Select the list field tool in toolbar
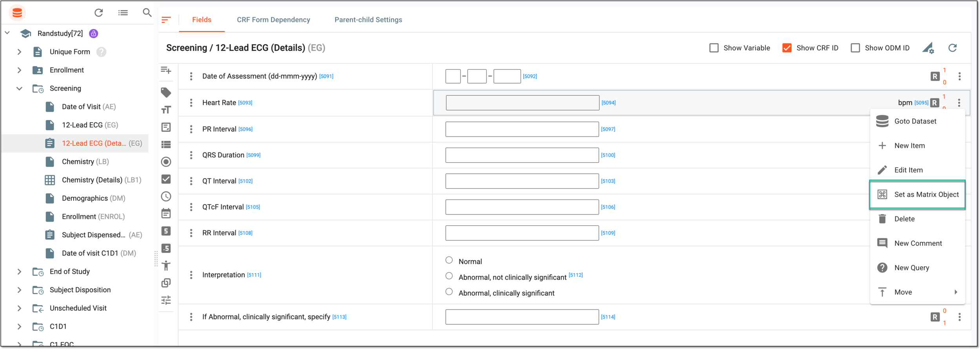 coord(166,145)
